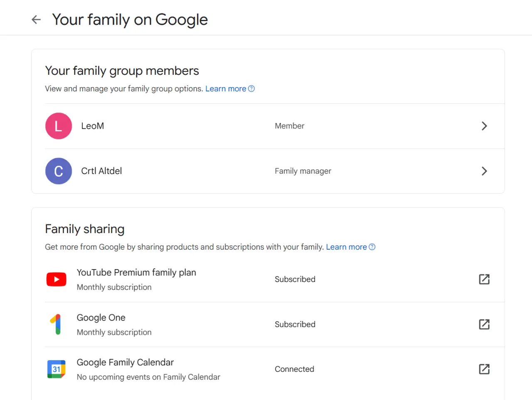Viewport: 532px width, 400px height.
Task: Click the Connected status for Family Calendar
Action: pyautogui.click(x=294, y=369)
